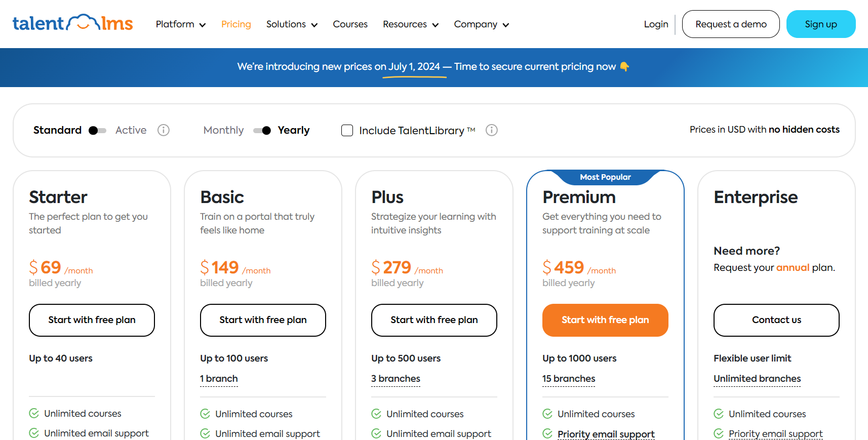Image resolution: width=868 pixels, height=440 pixels.
Task: Click the checkmark beside Enterprise's Unlimited courses
Action: 719,414
